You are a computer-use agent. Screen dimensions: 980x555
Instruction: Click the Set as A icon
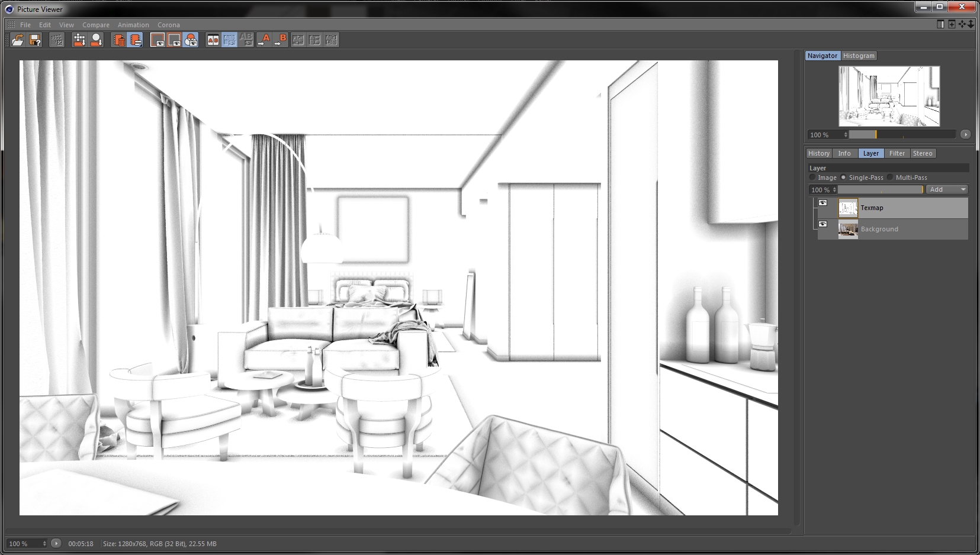click(264, 40)
